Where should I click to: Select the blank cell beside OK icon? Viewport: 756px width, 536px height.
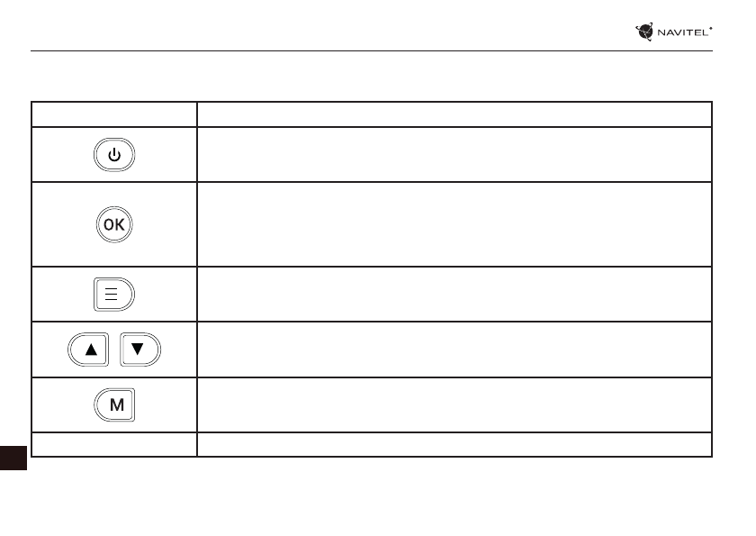(454, 224)
